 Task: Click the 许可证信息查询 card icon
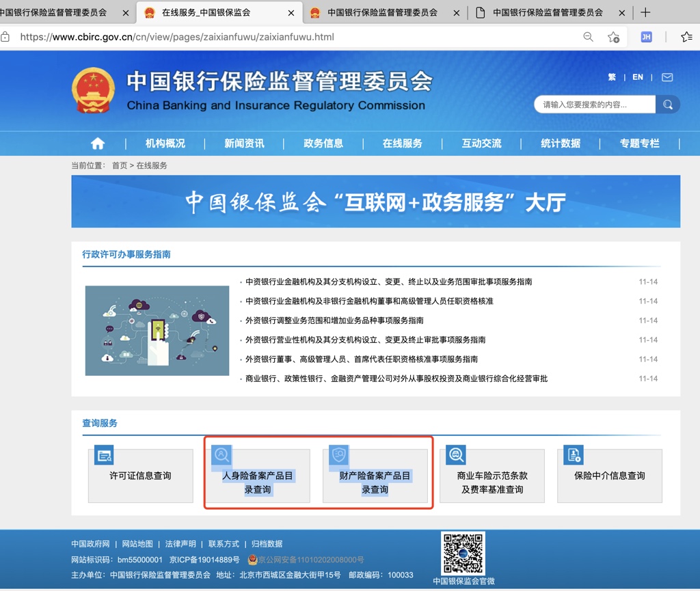pos(104,455)
